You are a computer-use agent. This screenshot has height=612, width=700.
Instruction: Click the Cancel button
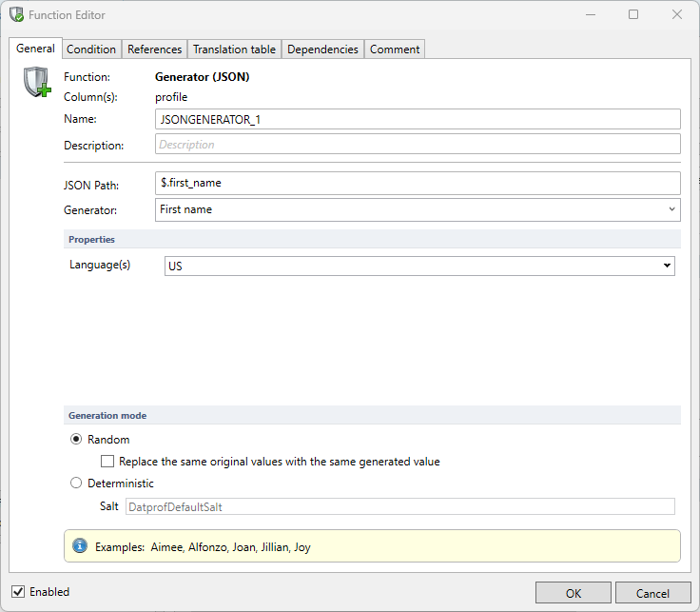tap(652, 593)
